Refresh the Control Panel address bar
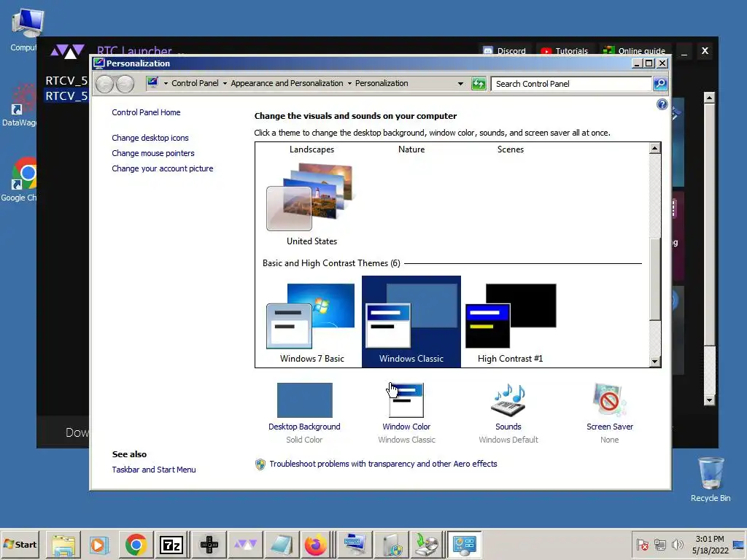747x560 pixels. 479,84
